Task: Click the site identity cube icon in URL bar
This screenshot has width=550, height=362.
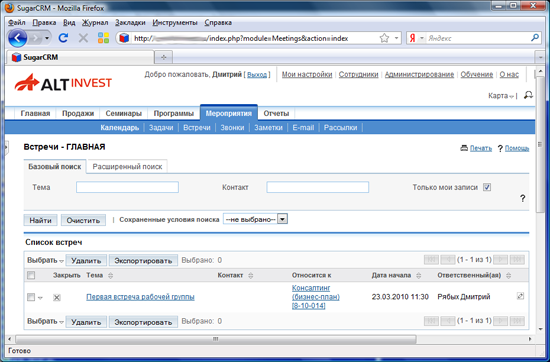Action: pyautogui.click(x=124, y=38)
